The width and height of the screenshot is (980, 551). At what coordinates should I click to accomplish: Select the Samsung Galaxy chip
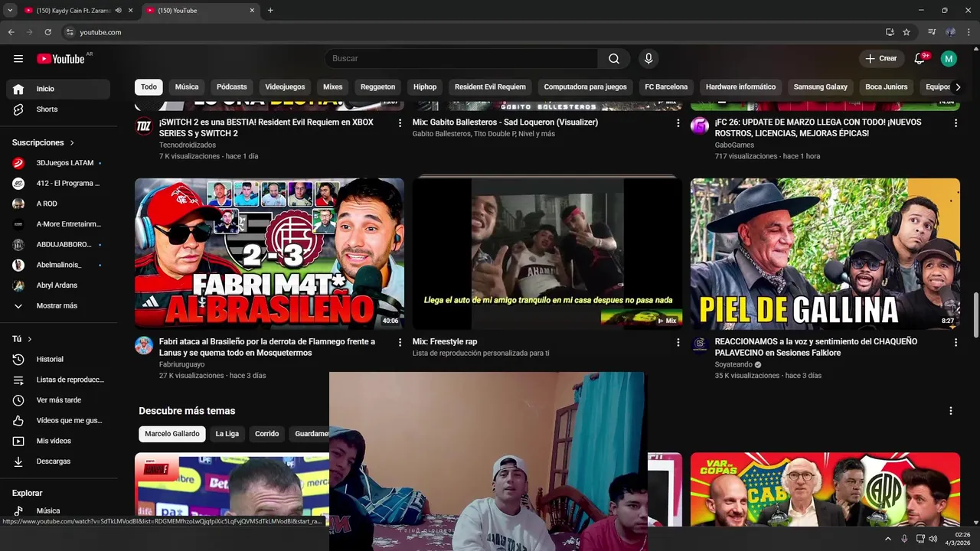[x=820, y=87]
